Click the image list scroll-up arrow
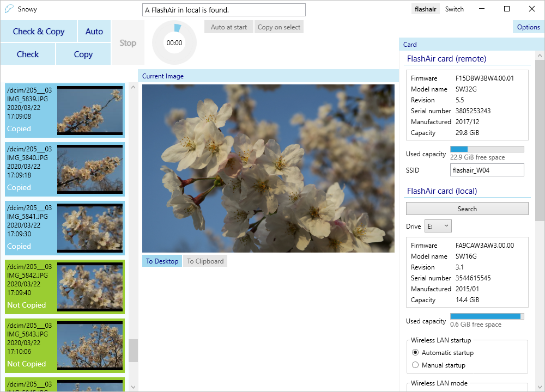The height and width of the screenshot is (392, 545). pyautogui.click(x=133, y=87)
